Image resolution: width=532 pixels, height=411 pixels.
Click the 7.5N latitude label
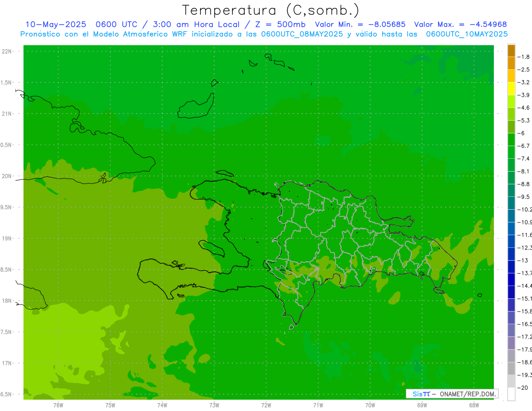click(7, 332)
